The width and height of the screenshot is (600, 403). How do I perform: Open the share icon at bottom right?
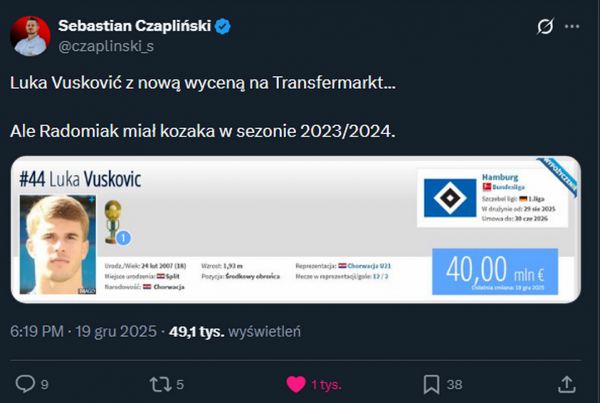[x=566, y=382]
